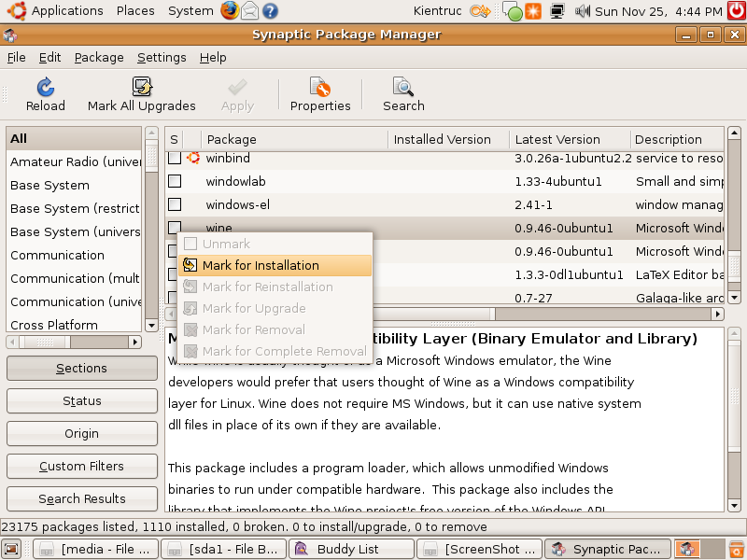This screenshot has height=560, width=747.
Task: Click the volume speaker icon
Action: [x=583, y=11]
